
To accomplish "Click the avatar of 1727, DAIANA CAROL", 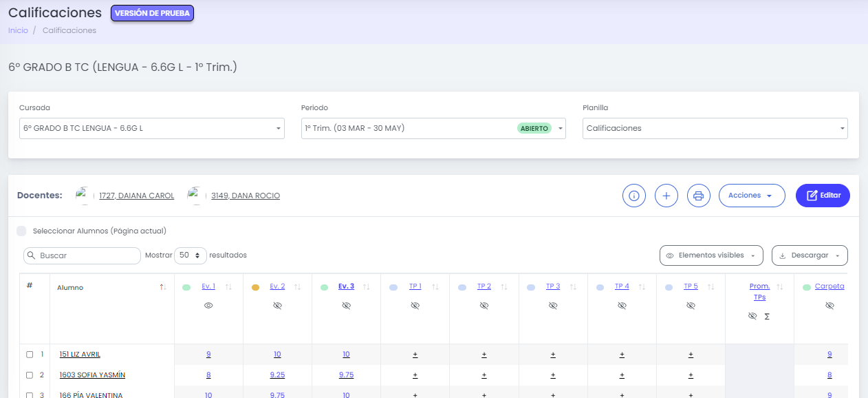I will point(85,196).
